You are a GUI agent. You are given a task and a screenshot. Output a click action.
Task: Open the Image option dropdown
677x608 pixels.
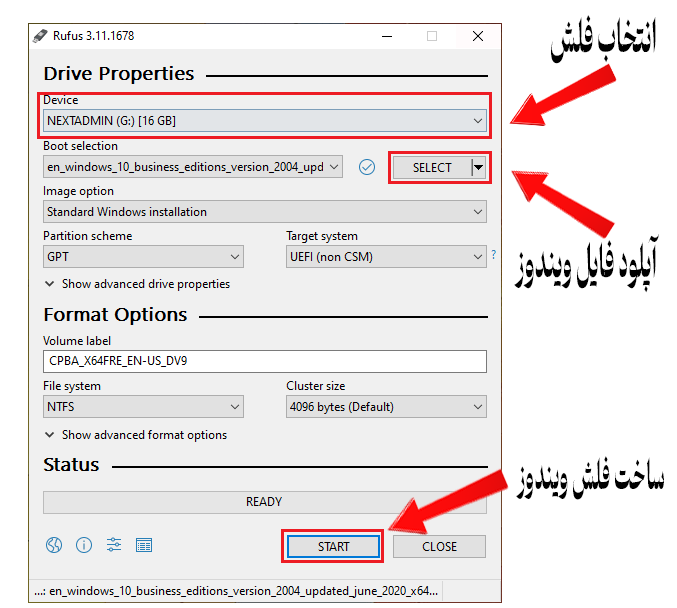(x=265, y=212)
